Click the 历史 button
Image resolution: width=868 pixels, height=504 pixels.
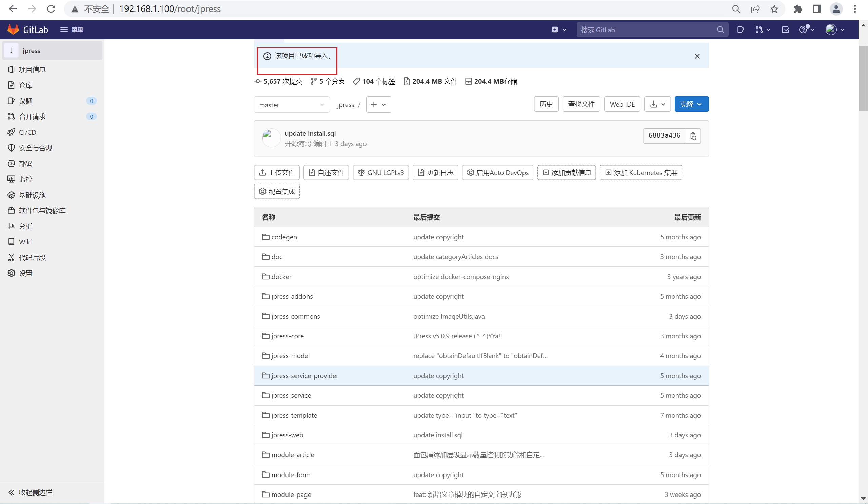(546, 104)
